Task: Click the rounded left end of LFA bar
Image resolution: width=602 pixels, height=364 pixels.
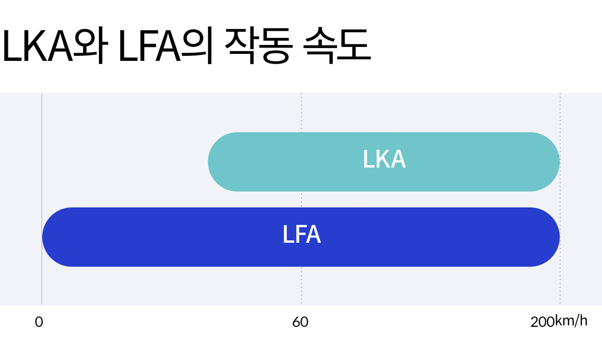Action: pyautogui.click(x=55, y=237)
